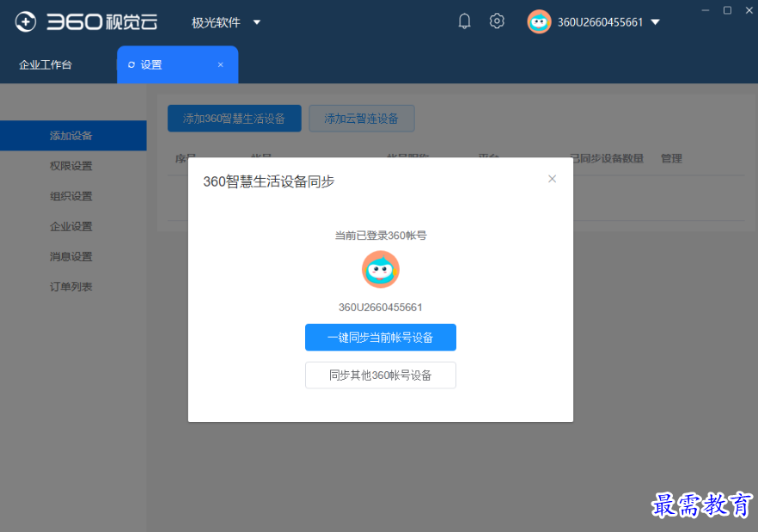This screenshot has width=758, height=532.
Task: Click 添加360智慧生活设备 button
Action: coord(235,119)
